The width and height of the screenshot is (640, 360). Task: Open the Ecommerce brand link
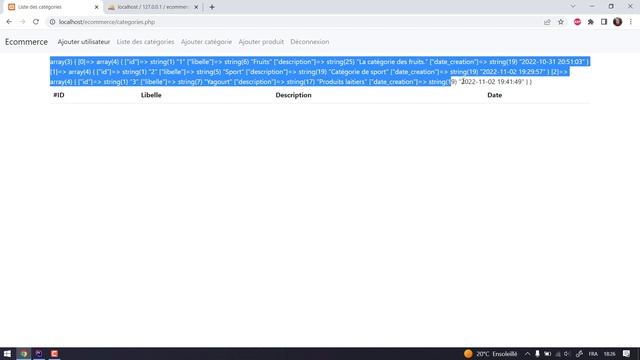[x=26, y=42]
